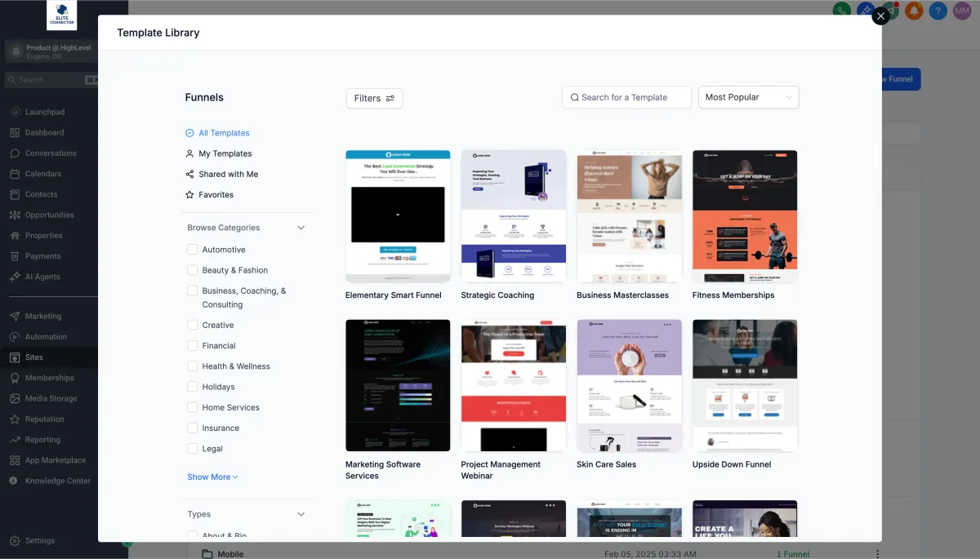Open the Launchpad rocket icon
The image size is (980, 559).
pos(16,112)
